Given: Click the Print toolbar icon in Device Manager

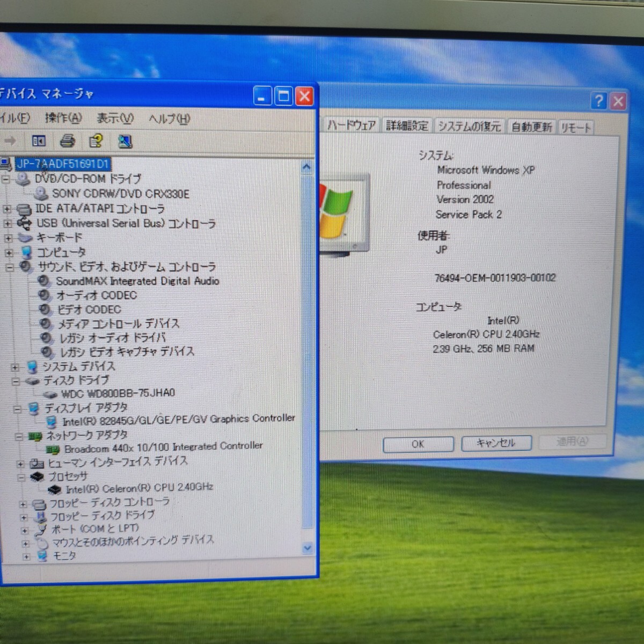Looking at the screenshot, I should click(x=67, y=141).
